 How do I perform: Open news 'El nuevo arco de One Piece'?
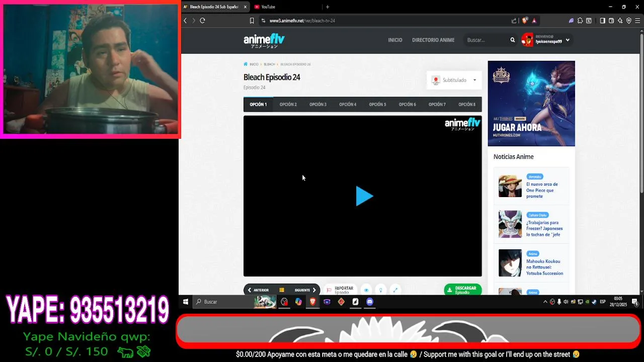[542, 190]
